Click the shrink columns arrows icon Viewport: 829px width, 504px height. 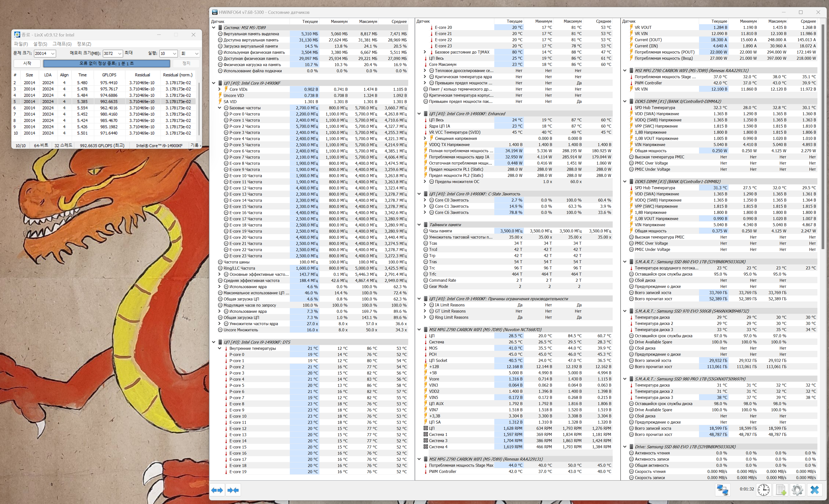(x=233, y=490)
